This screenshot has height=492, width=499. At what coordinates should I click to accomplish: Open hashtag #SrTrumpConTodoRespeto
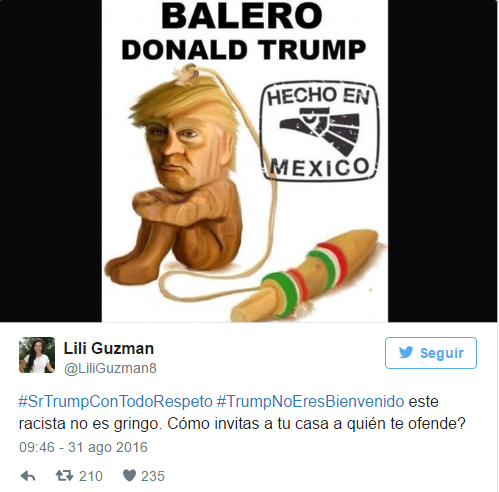pos(116,401)
